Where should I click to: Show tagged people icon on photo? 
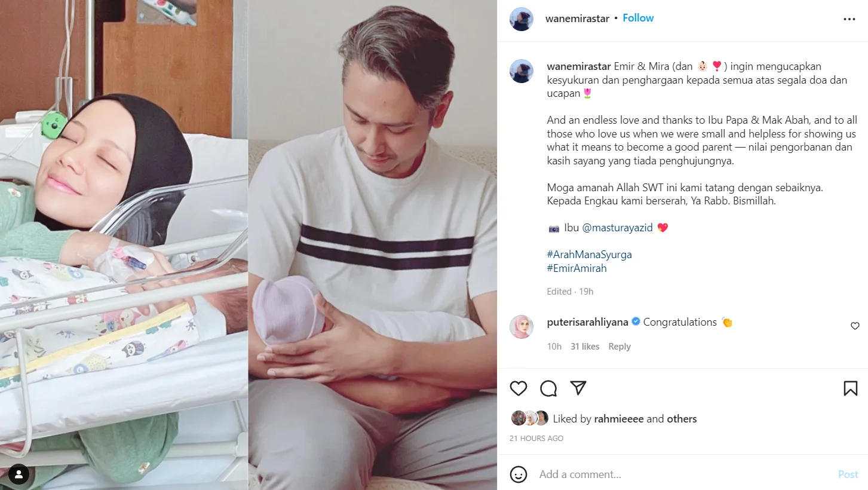coord(19,474)
